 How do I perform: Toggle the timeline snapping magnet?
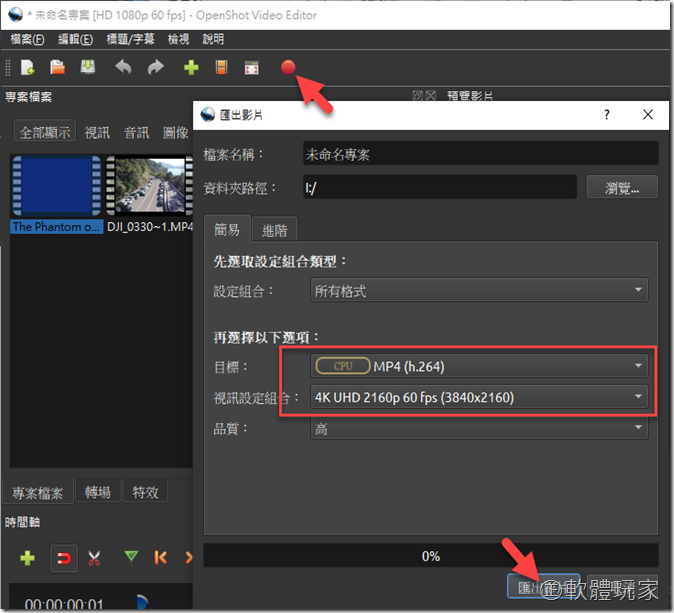coord(60,557)
